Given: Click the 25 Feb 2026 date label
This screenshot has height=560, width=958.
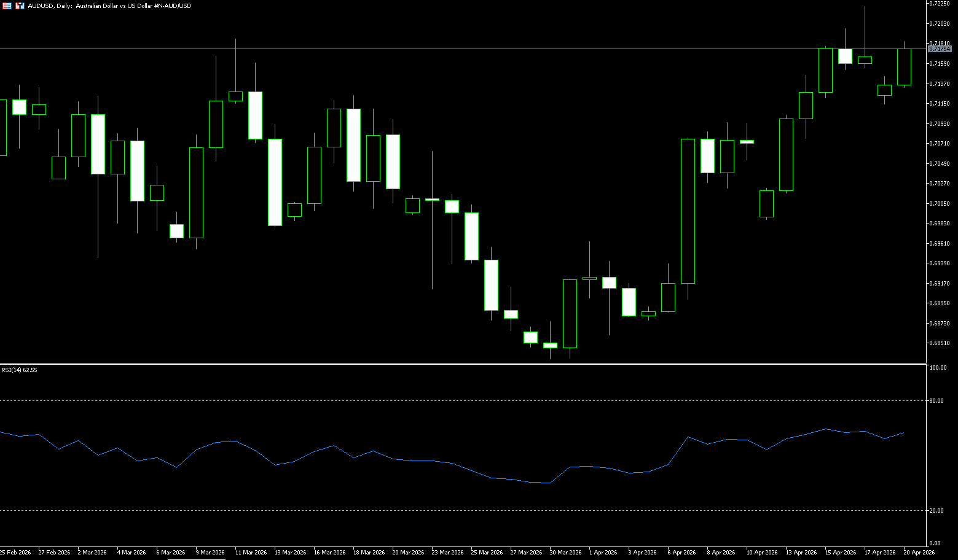Looking at the screenshot, I should click(15, 553).
